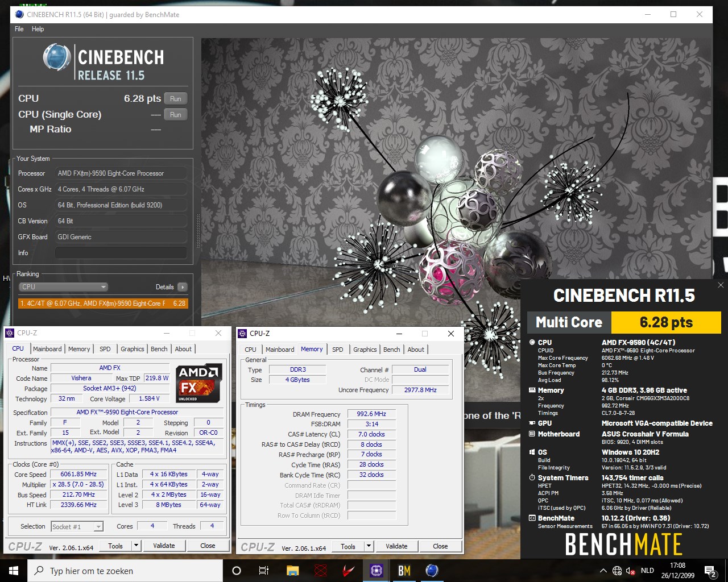Image resolution: width=728 pixels, height=582 pixels.
Task: Open Task View on the taskbar
Action: pyautogui.click(x=264, y=571)
